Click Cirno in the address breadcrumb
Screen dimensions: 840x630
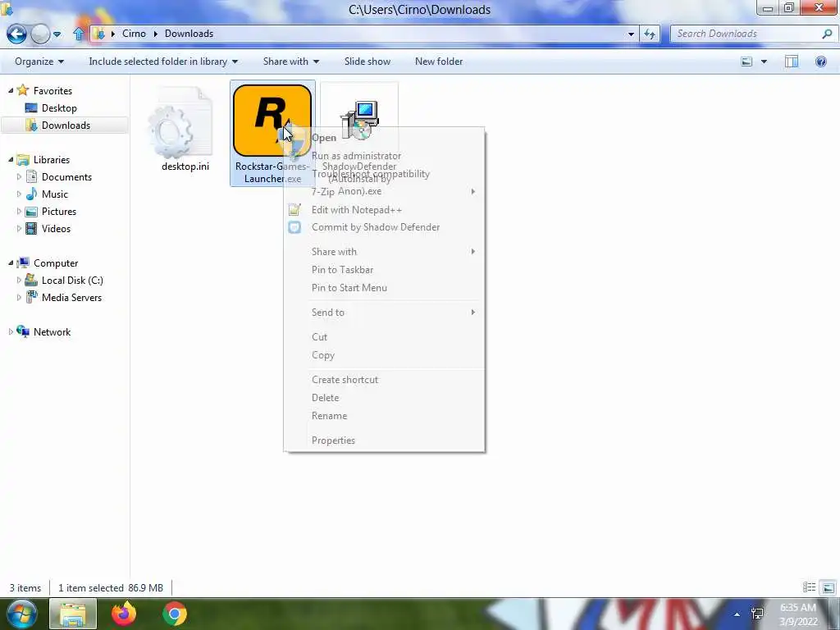tap(134, 33)
